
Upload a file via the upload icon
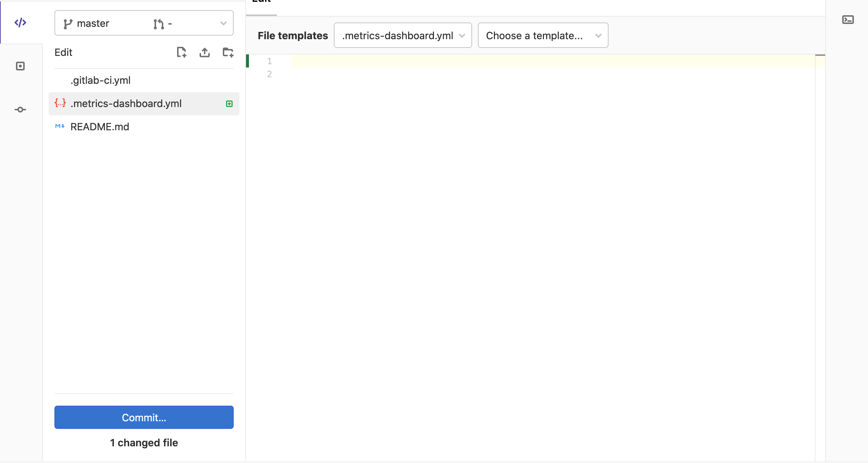coord(205,52)
